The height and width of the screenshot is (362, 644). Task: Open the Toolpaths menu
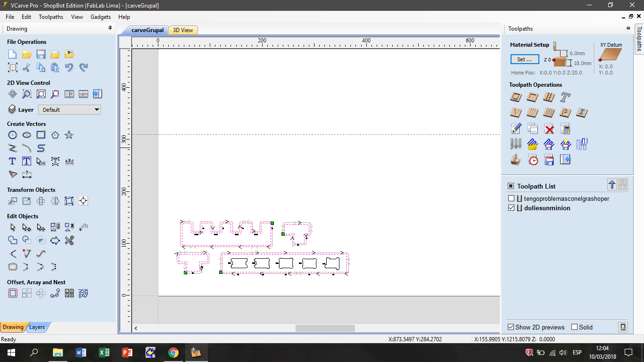[51, 17]
